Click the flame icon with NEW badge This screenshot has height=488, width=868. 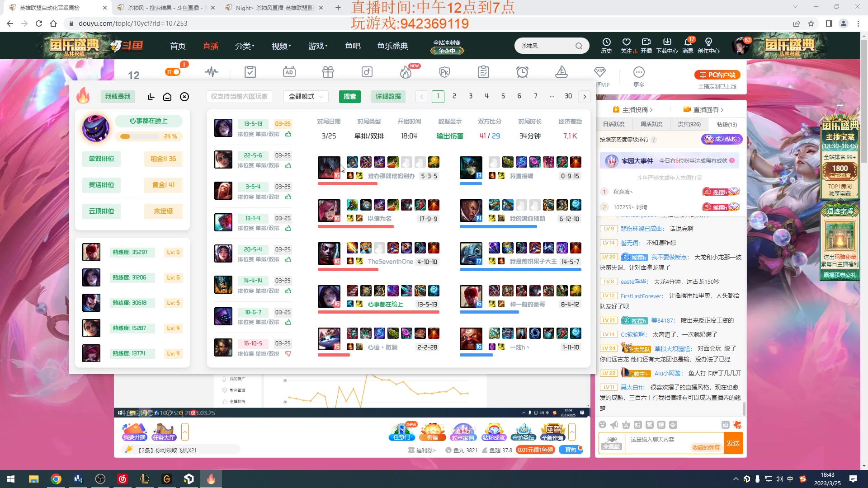[x=406, y=71]
